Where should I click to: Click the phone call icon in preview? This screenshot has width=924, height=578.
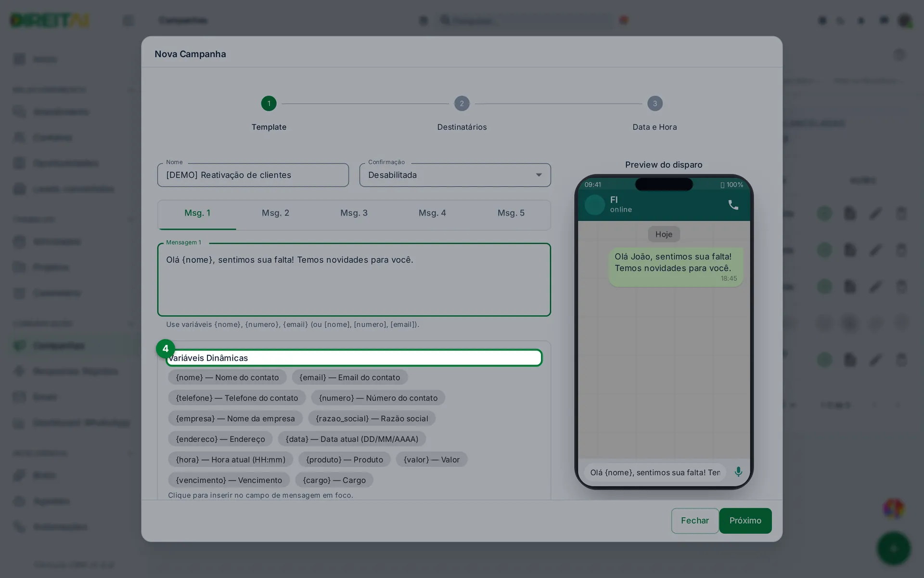click(733, 205)
